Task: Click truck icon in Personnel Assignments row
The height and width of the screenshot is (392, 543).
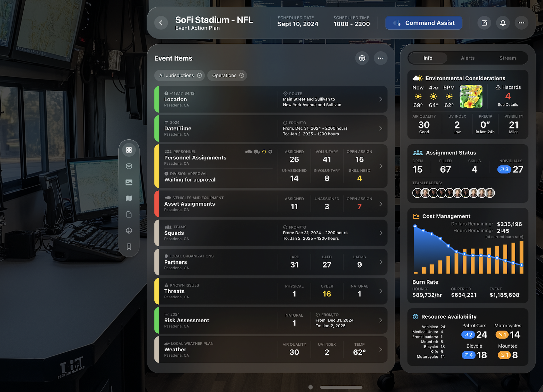Action: [x=257, y=152]
